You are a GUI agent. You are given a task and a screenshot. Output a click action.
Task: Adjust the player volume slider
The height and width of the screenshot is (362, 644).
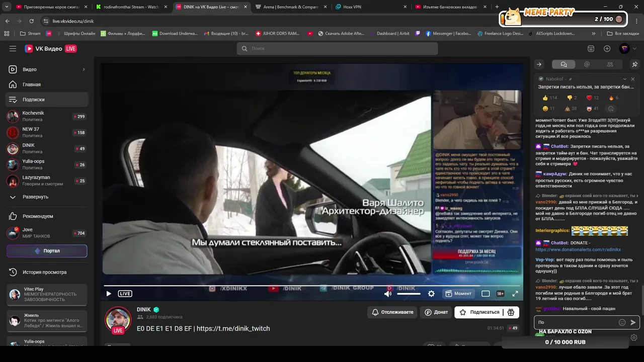pyautogui.click(x=409, y=294)
